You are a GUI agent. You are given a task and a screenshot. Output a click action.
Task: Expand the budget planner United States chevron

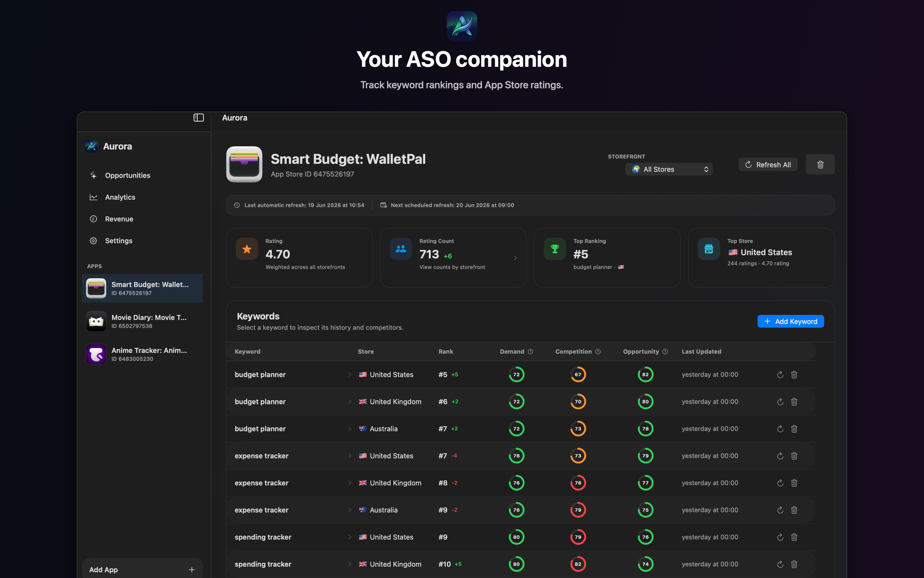coord(349,375)
